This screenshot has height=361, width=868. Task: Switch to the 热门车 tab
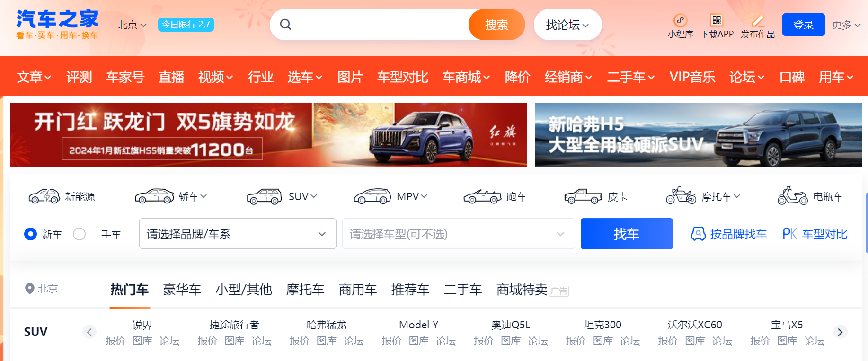tap(130, 289)
